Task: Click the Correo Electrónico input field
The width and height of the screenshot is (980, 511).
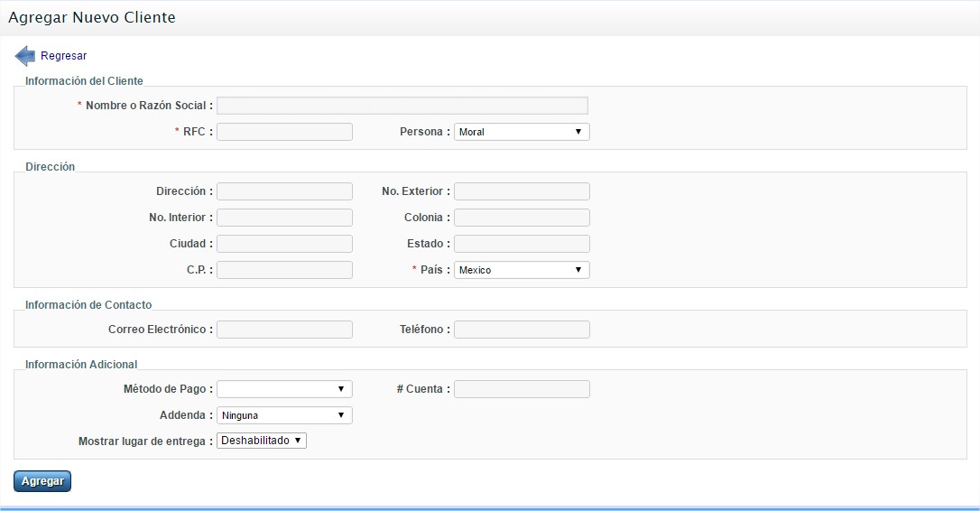Action: coord(284,330)
